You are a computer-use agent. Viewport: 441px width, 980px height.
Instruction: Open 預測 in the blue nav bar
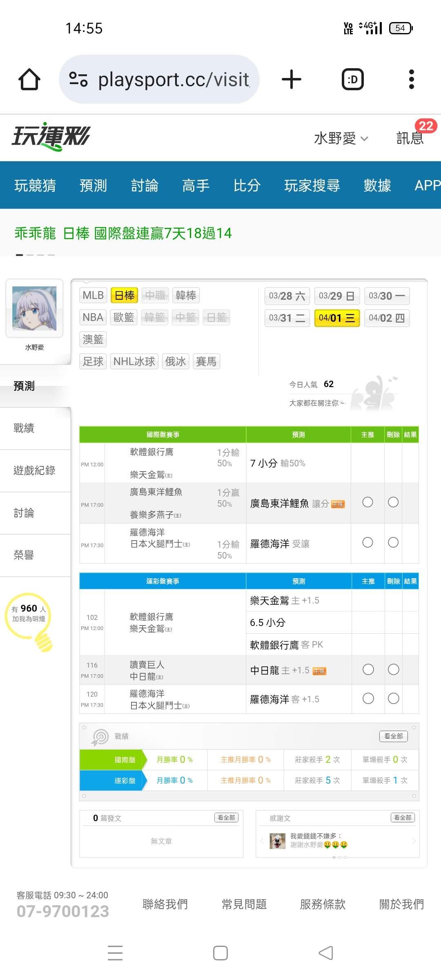[93, 185]
